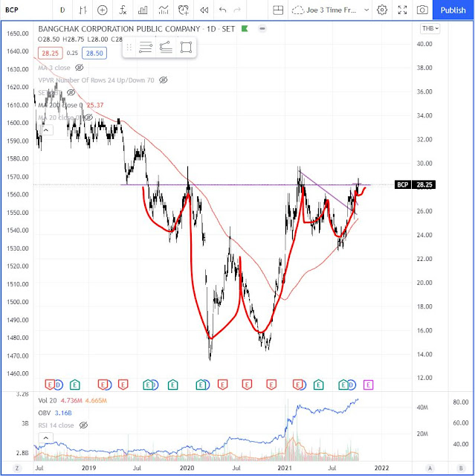Select the MA 200 close legend entry

(60, 106)
